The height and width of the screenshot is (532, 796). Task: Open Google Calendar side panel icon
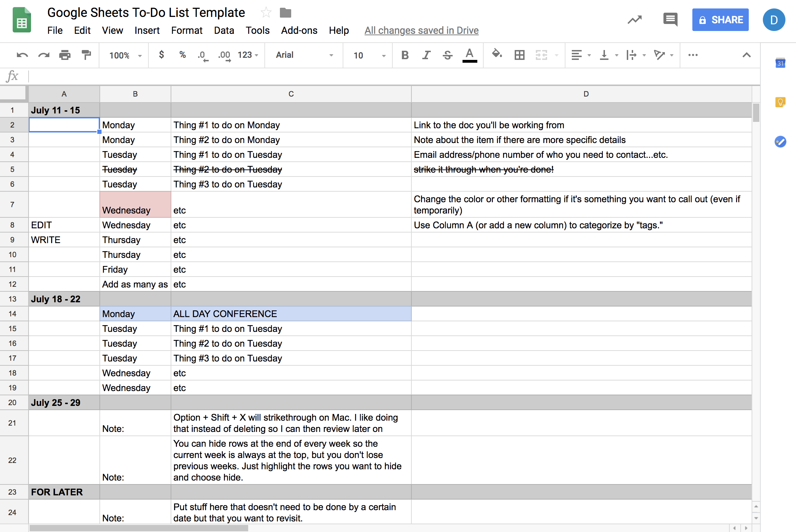(x=780, y=63)
